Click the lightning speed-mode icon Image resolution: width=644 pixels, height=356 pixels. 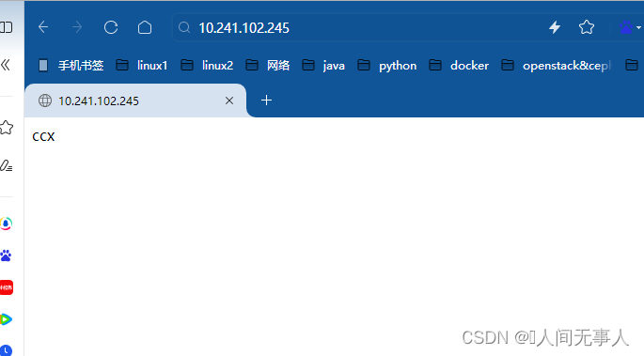(555, 27)
